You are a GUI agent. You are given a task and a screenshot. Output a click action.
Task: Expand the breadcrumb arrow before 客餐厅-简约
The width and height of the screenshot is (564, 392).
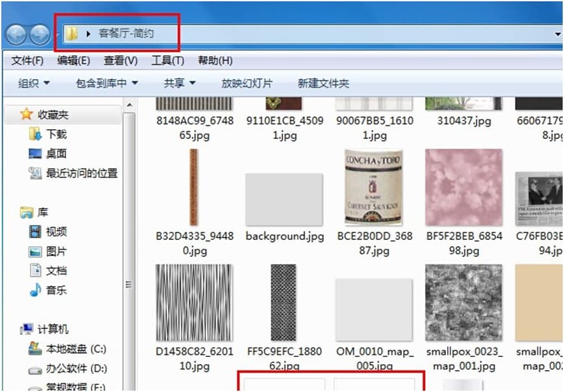point(88,34)
